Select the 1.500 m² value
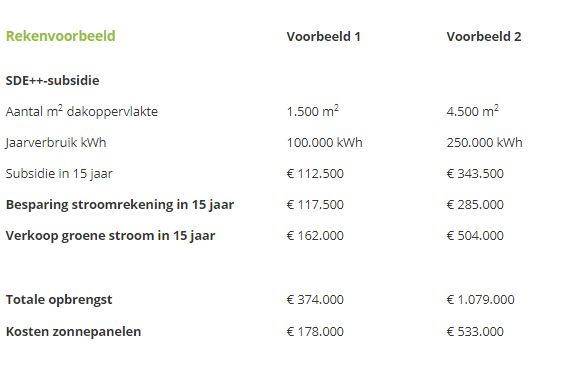The image size is (580, 367). tap(313, 111)
